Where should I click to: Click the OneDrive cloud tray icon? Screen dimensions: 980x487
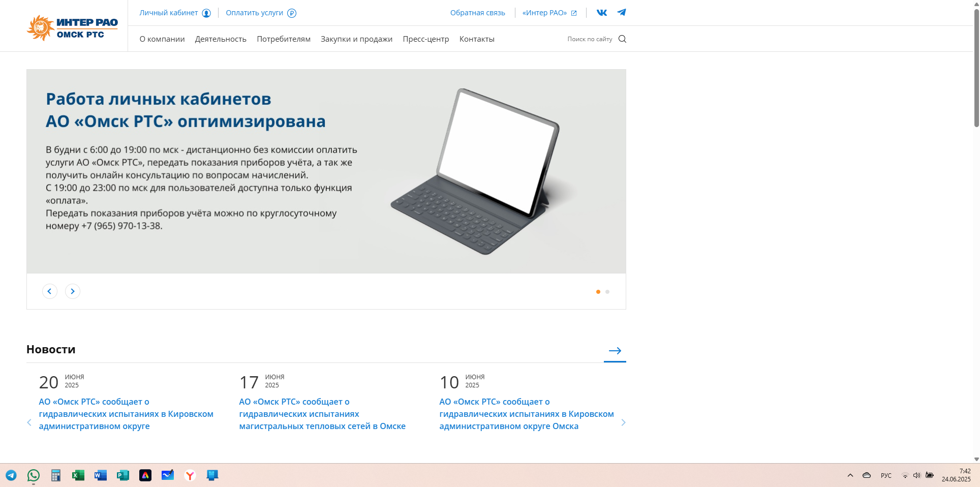[x=867, y=475]
